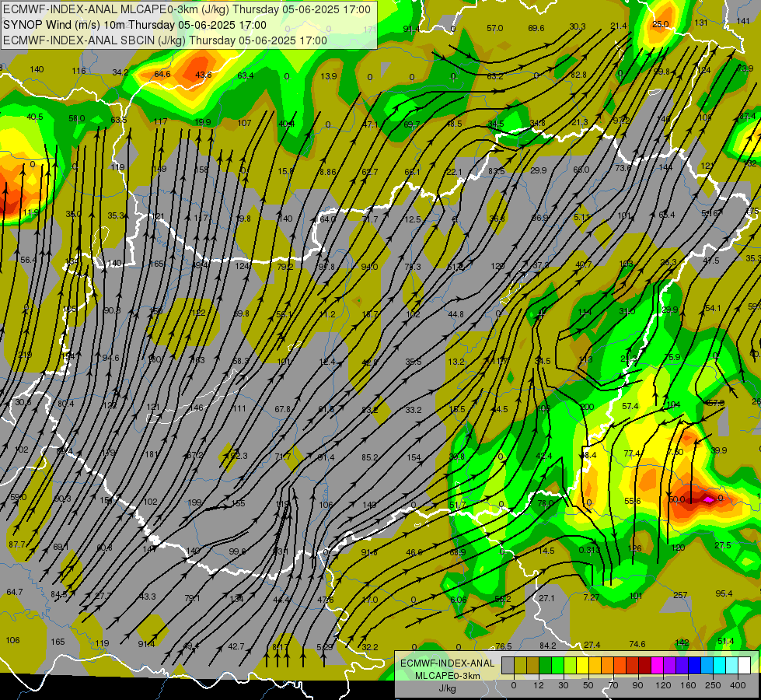Screen dimensions: 761x700
Task: Click the map value 155
Action: tap(239, 503)
